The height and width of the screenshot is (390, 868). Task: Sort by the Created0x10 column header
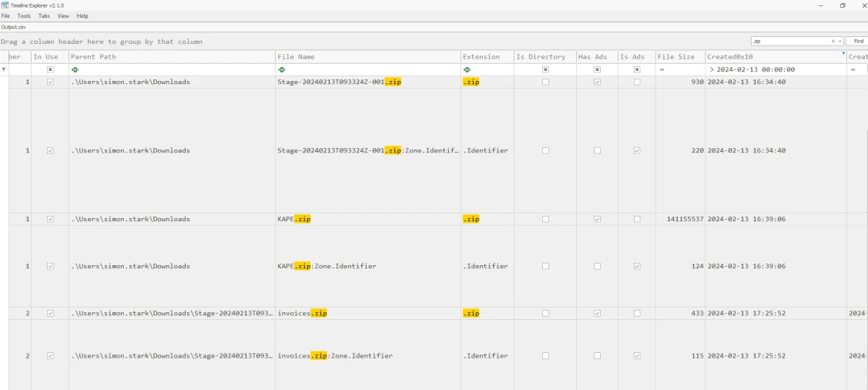[x=776, y=56]
